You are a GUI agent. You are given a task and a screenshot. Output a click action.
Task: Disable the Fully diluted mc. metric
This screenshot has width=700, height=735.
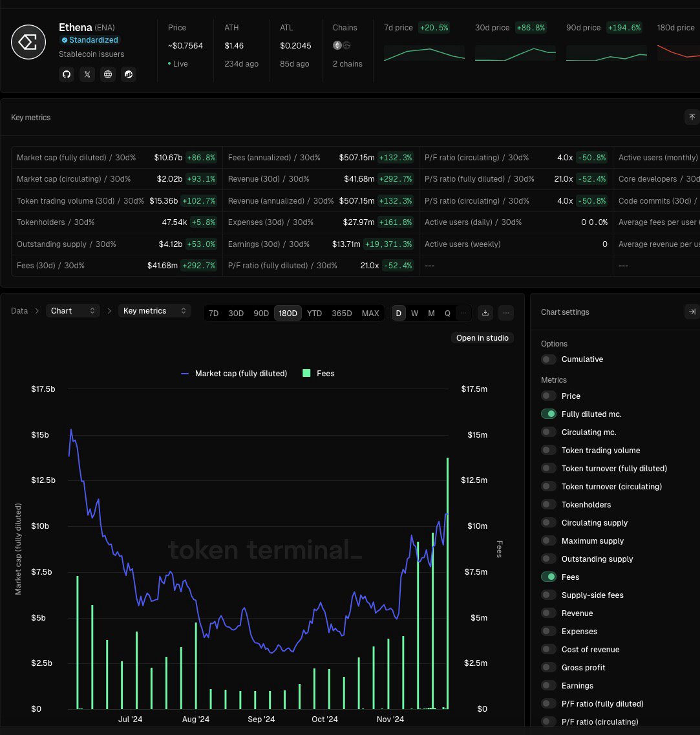click(549, 414)
